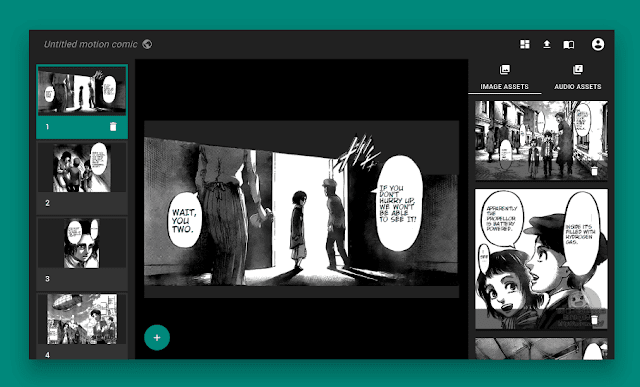Open the layout grid view icon
The image size is (640, 387).
(524, 44)
